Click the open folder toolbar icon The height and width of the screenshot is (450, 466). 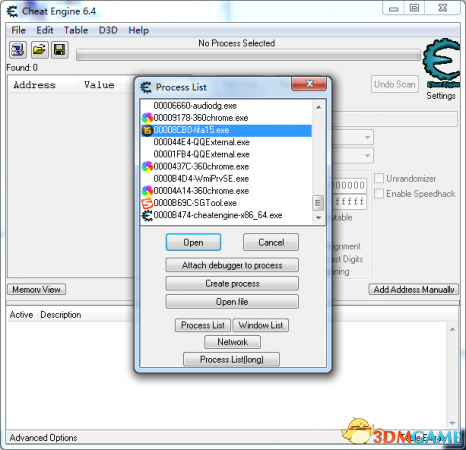[39, 50]
